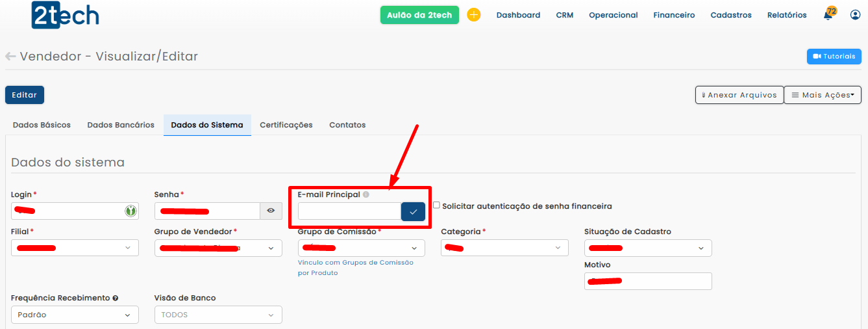Click the yellow plus quick-add icon

[x=474, y=15]
